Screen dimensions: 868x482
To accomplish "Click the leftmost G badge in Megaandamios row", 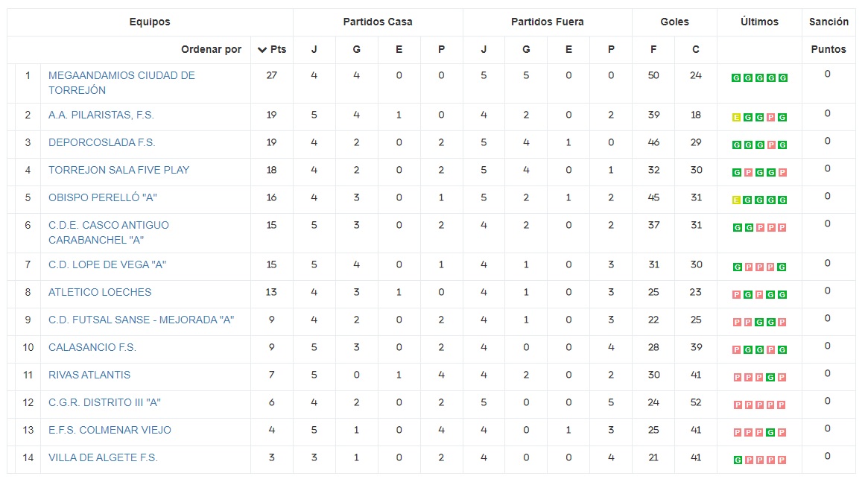I will (736, 78).
